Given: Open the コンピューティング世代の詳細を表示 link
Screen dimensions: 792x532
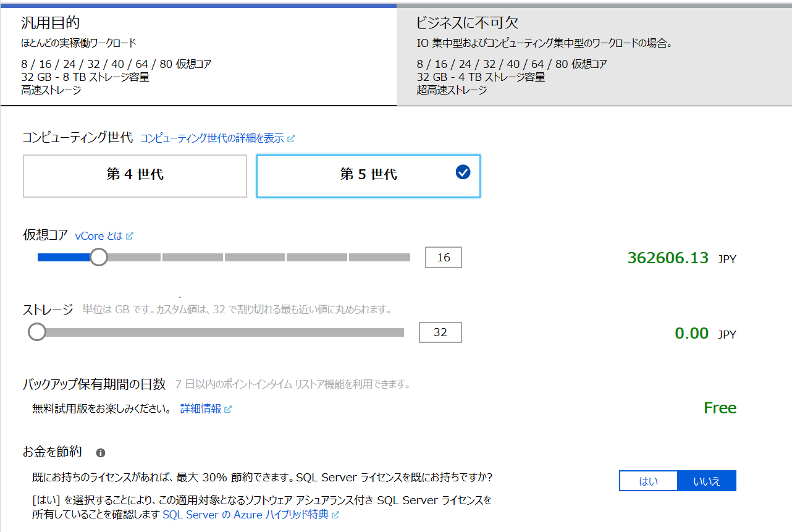Looking at the screenshot, I should coord(212,138).
